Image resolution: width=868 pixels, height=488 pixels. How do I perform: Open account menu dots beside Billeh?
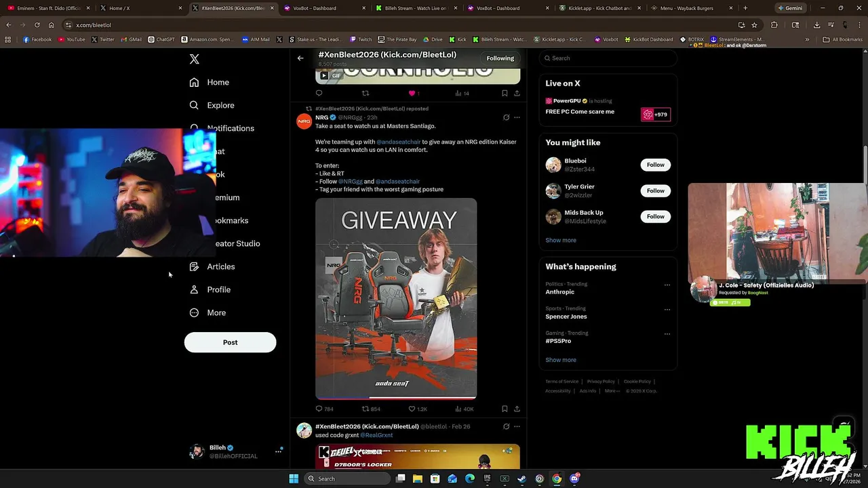(x=278, y=451)
